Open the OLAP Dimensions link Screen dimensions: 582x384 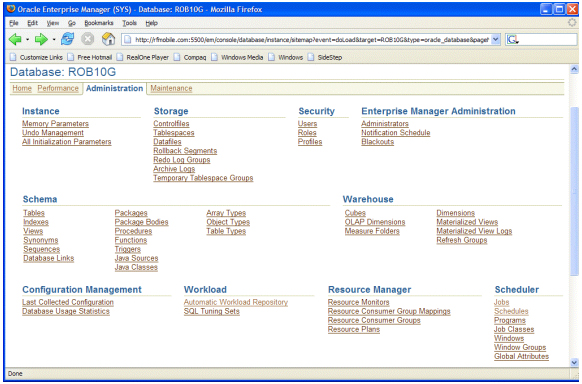coord(375,222)
